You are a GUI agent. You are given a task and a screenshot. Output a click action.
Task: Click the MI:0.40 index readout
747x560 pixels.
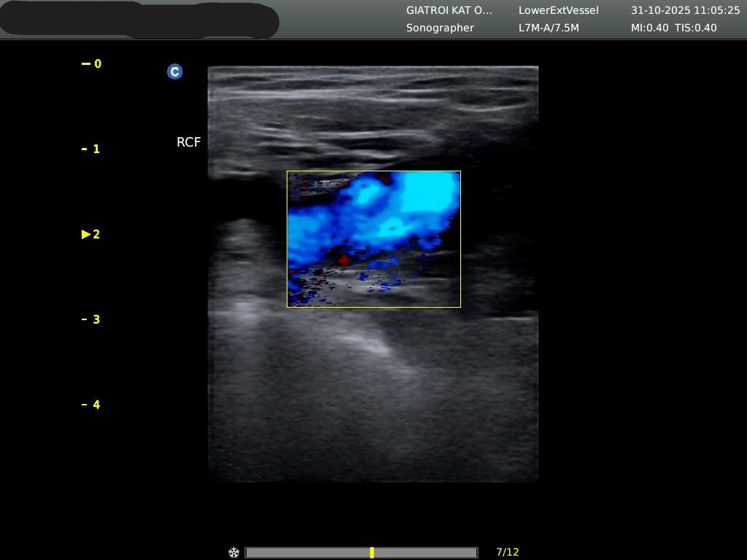(x=649, y=28)
